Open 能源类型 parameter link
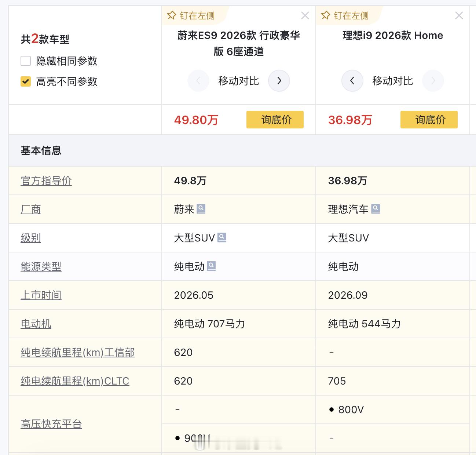Screen dimensions: 476x455 (x=41, y=266)
